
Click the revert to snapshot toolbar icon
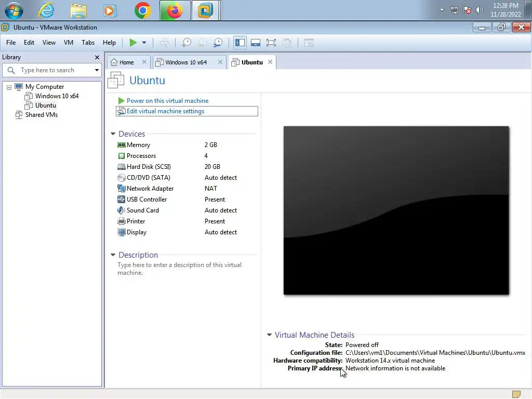pos(202,43)
